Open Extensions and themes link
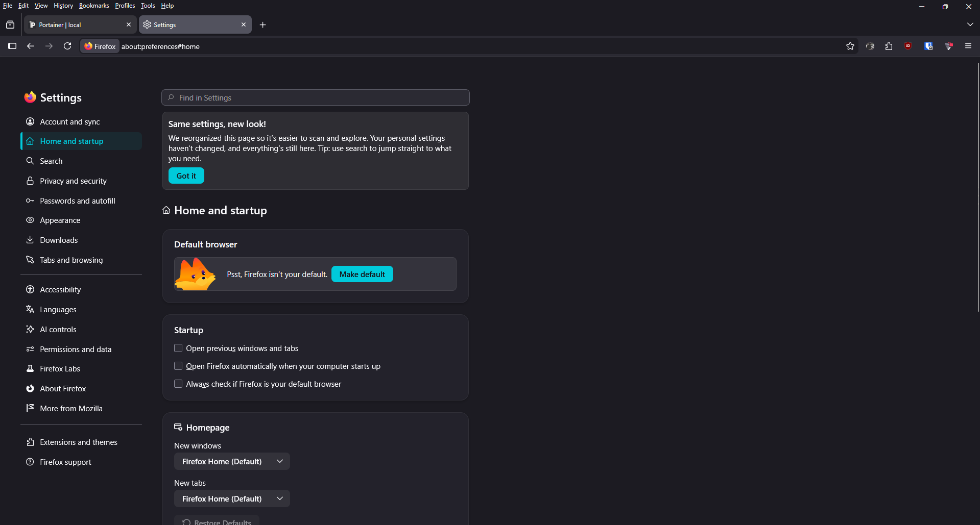Viewport: 980px width, 525px height. pyautogui.click(x=81, y=442)
